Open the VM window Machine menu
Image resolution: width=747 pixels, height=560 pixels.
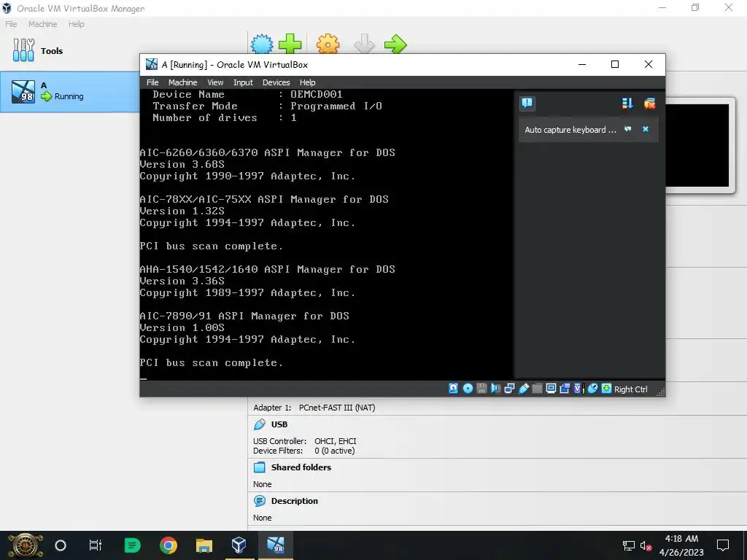coord(182,82)
